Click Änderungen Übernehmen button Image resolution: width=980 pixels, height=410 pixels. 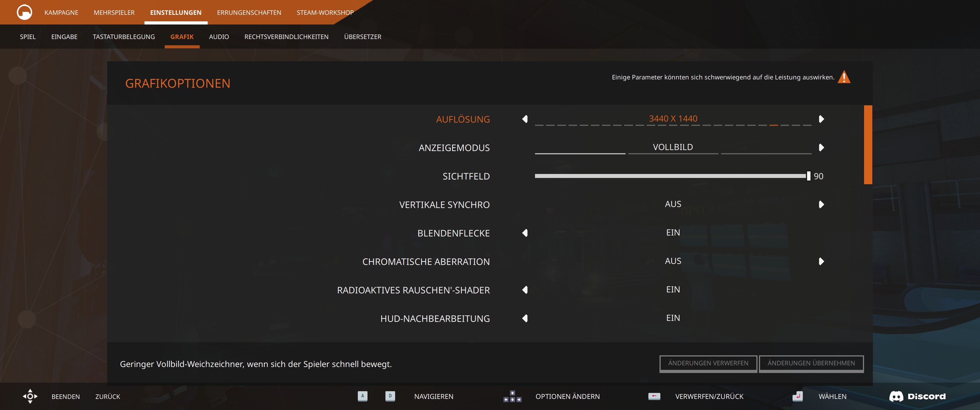click(x=811, y=363)
